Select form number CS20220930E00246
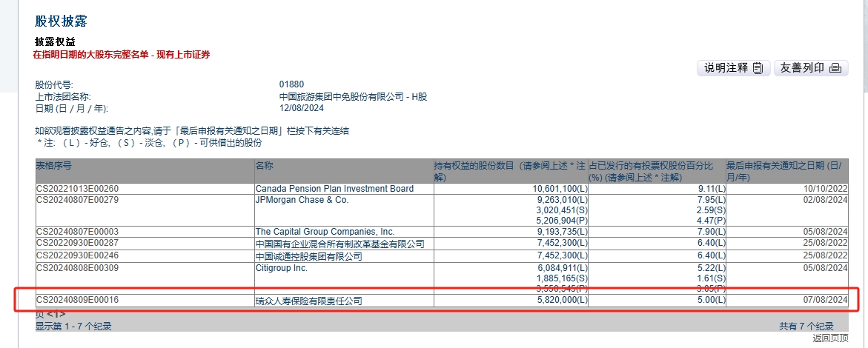 tap(78, 255)
